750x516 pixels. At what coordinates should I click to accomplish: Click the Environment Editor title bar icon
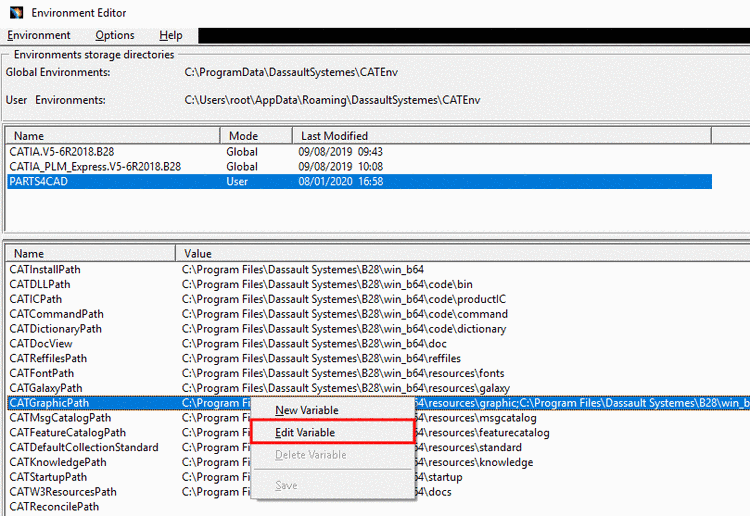pos(14,12)
